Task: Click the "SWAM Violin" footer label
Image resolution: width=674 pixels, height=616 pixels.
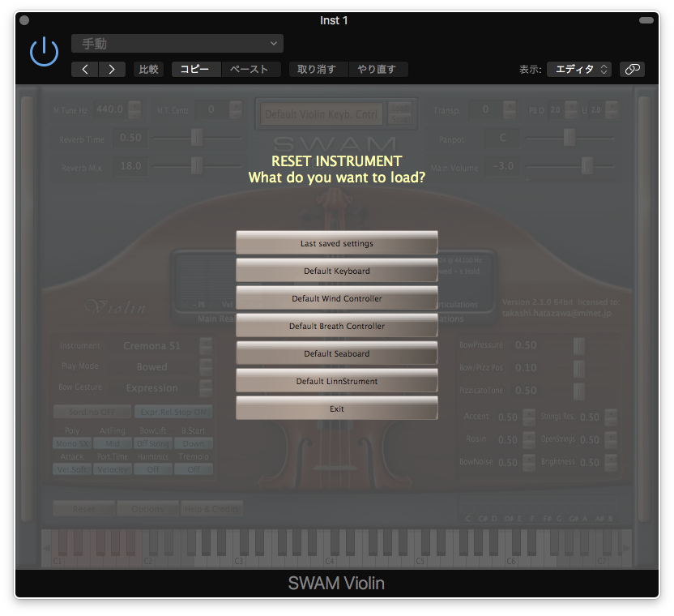Action: click(x=336, y=584)
